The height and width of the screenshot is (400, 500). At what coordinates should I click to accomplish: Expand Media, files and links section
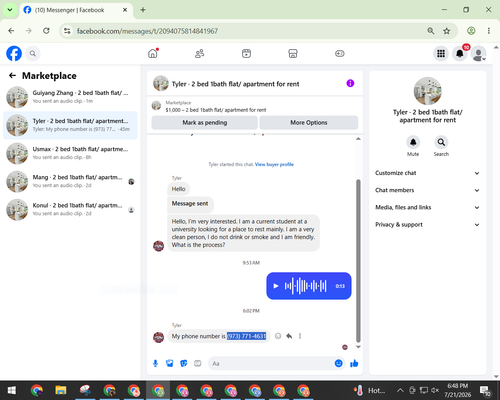tap(428, 207)
